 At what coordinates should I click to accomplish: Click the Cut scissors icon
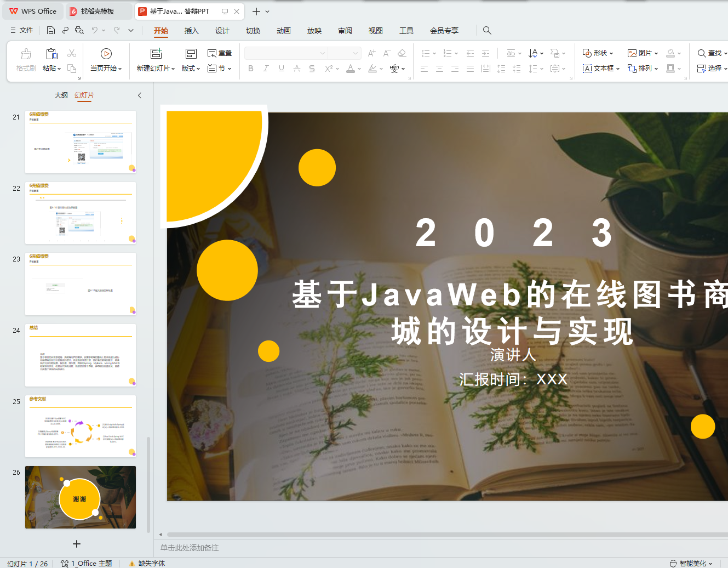72,53
